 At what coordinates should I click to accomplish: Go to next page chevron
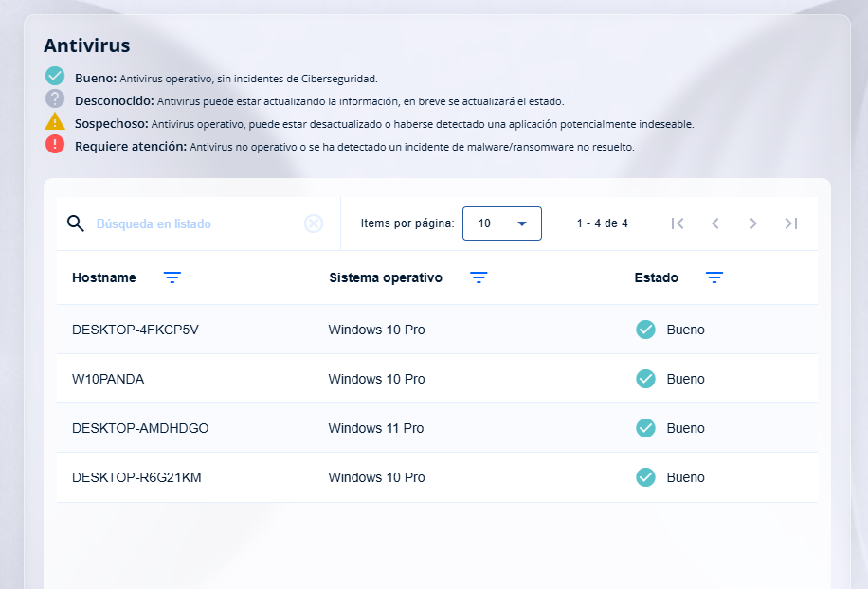tap(752, 223)
